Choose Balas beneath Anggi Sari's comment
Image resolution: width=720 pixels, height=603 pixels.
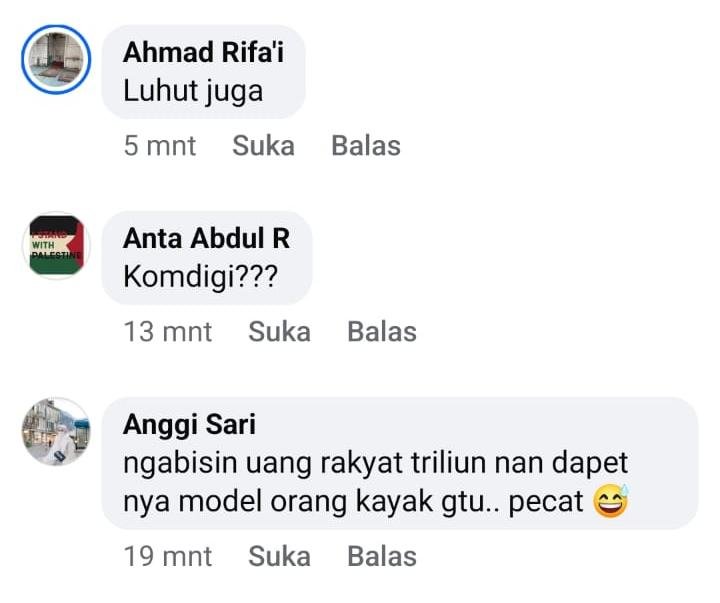(x=381, y=556)
